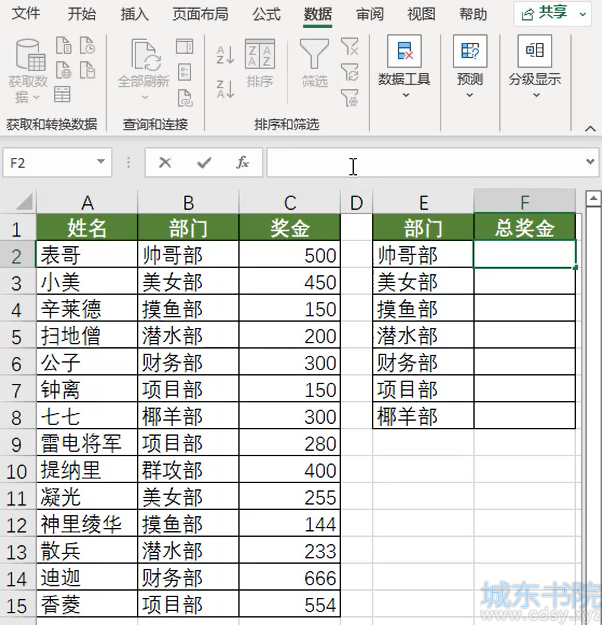Select the bonus cell showing 500
The image size is (602, 625).
point(289,254)
